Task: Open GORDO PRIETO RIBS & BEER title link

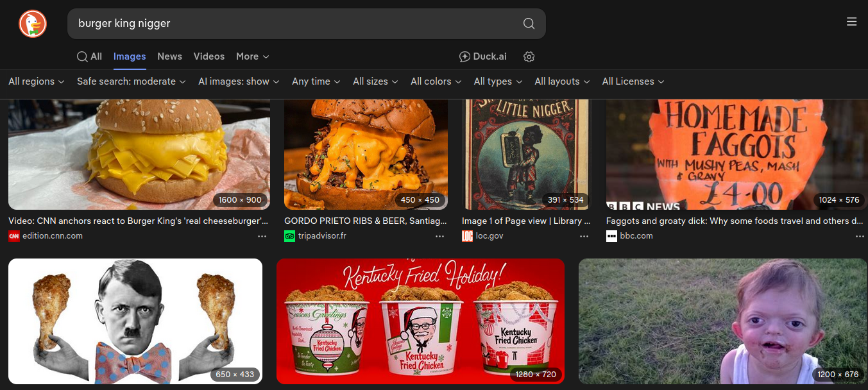Action: tap(365, 221)
